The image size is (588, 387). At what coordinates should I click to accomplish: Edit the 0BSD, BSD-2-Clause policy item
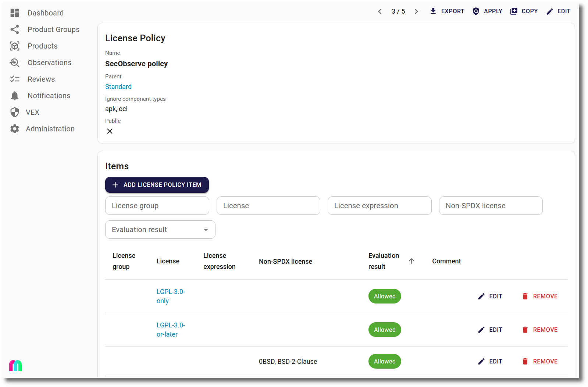pos(490,361)
